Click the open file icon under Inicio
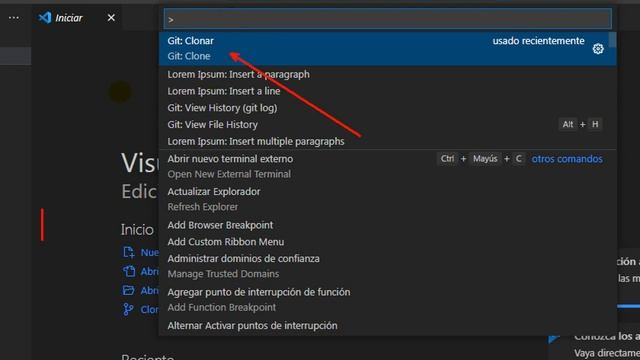 [x=129, y=271]
